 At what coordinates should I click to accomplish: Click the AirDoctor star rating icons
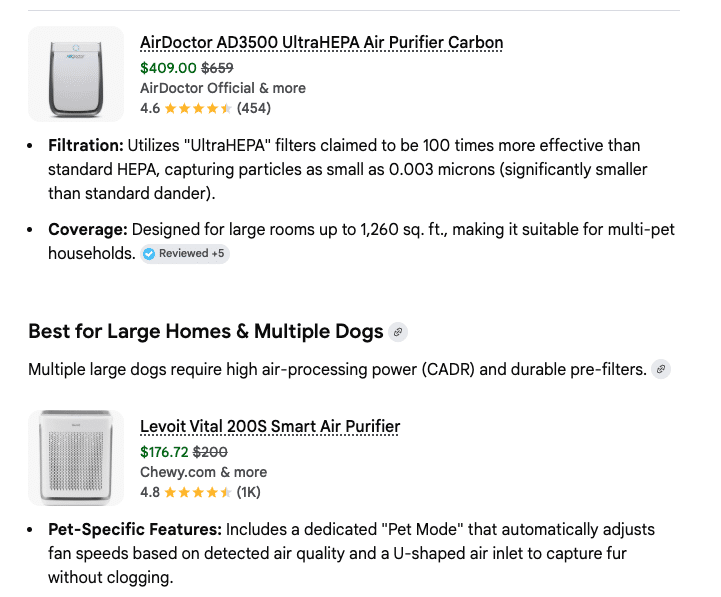[x=198, y=108]
